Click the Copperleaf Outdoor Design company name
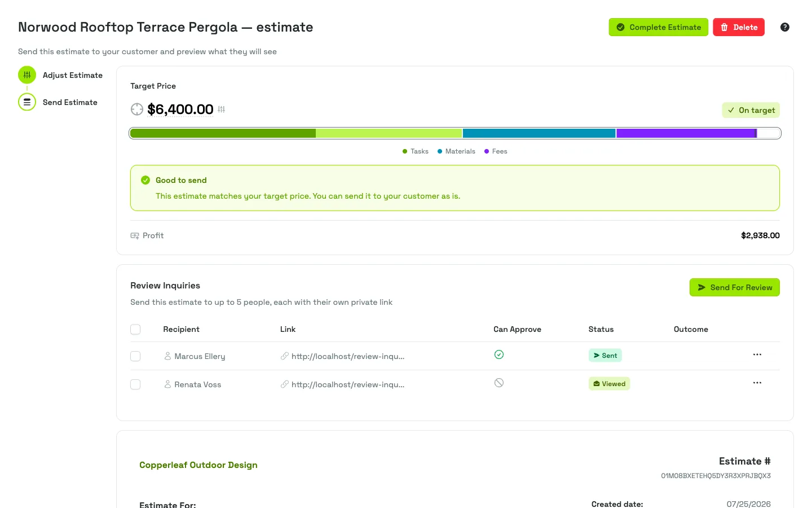This screenshot has height=508, width=812. [198, 465]
